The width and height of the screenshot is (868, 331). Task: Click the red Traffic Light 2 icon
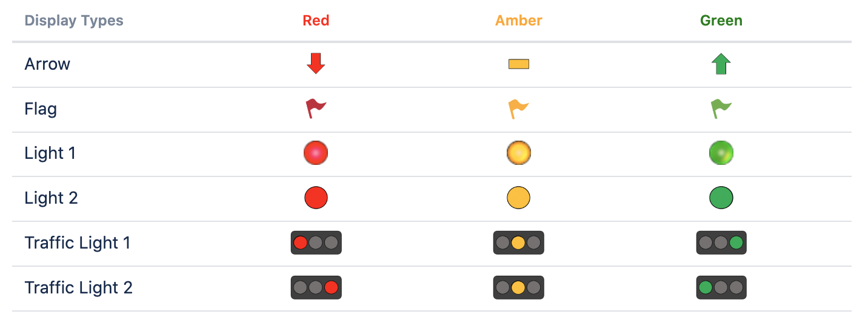pyautogui.click(x=316, y=287)
